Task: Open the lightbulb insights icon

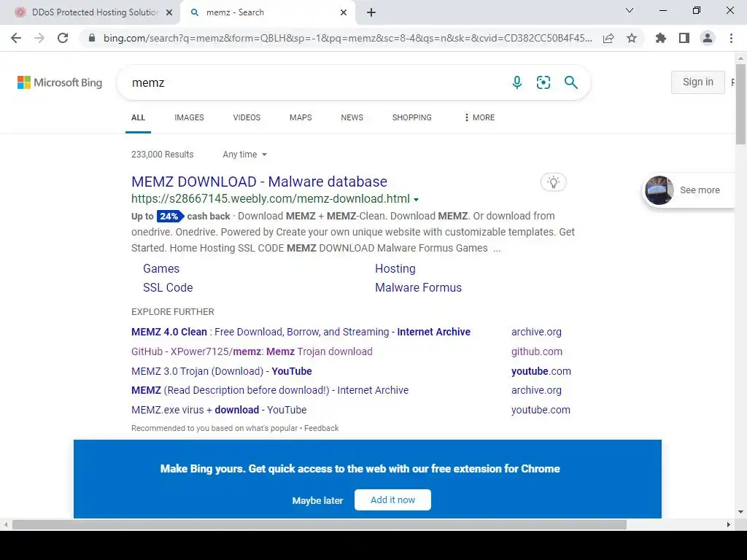Action: (x=553, y=182)
